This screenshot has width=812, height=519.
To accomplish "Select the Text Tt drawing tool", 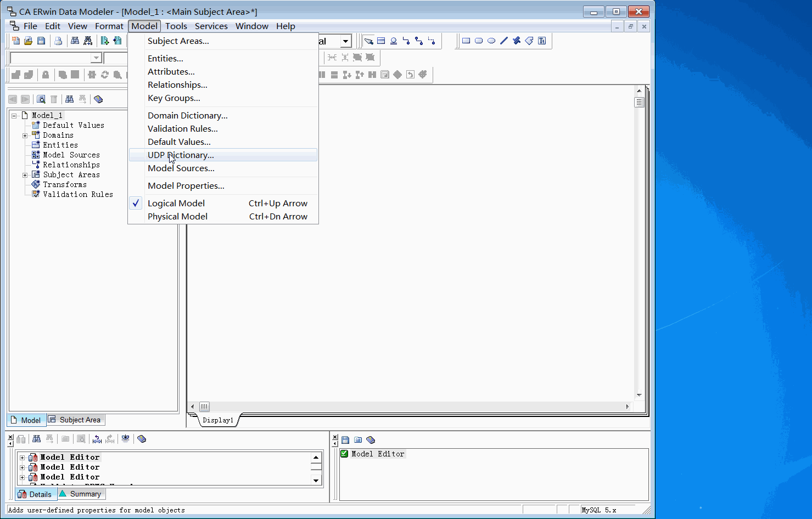I will (542, 41).
